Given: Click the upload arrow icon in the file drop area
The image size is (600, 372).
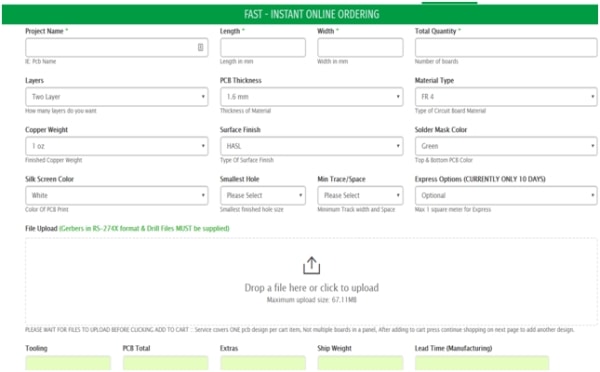Looking at the screenshot, I should (x=311, y=265).
